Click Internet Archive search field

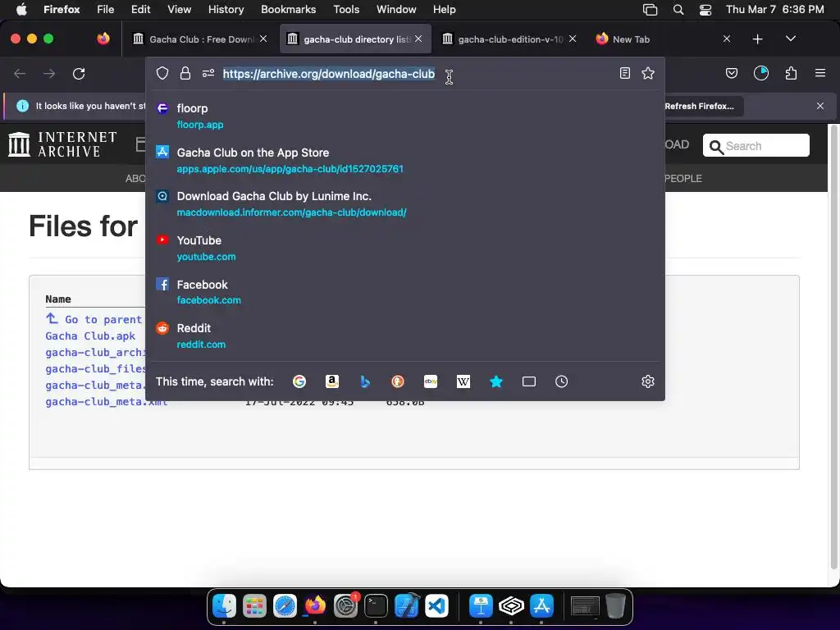click(756, 146)
